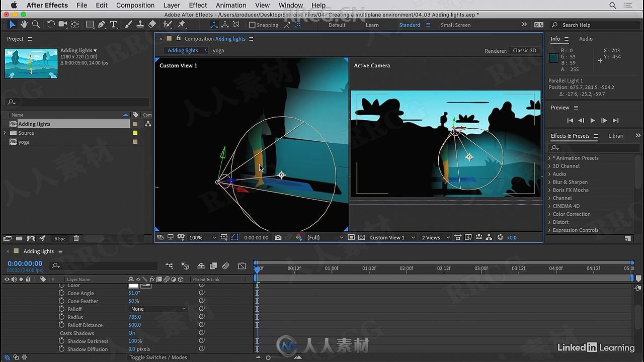Screen dimensions: 644x362
Task: Select the Rectangle shape tool
Action: pyautogui.click(x=90, y=24)
